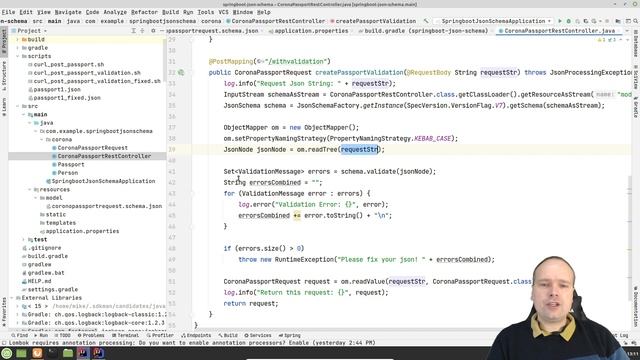Select .gitignore file in tree

coord(44,248)
